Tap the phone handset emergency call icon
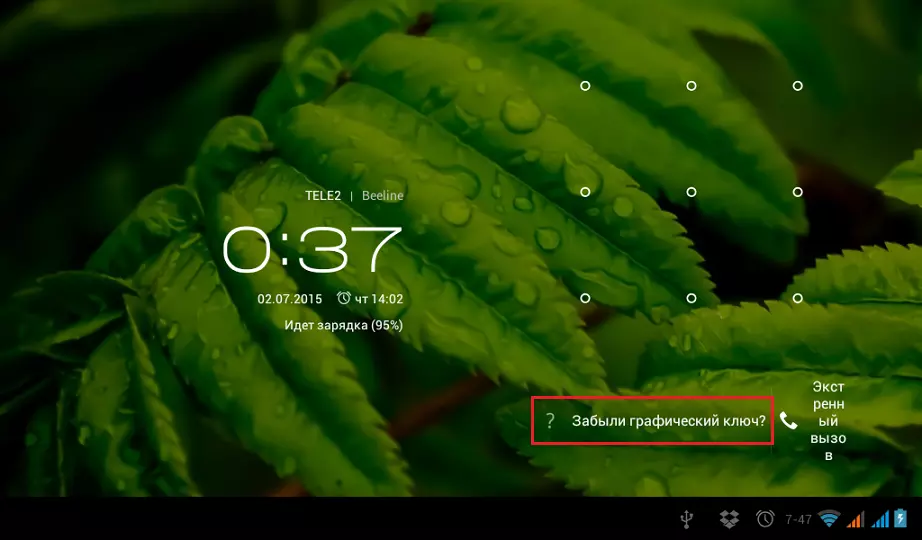 point(789,421)
